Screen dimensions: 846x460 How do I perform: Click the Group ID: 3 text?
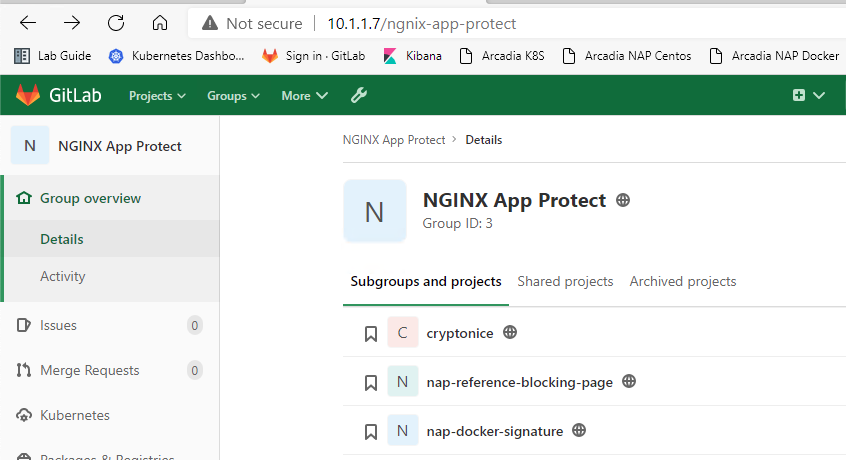point(457,223)
